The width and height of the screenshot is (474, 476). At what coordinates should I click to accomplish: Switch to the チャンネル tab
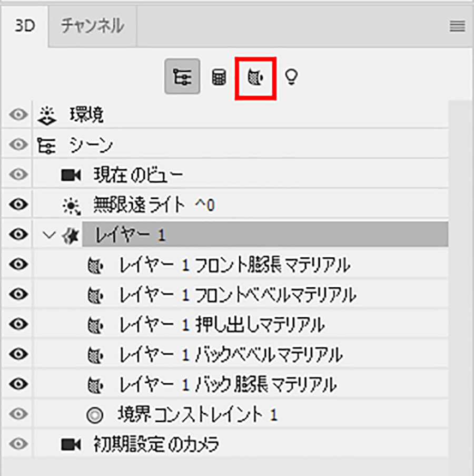pos(92,25)
